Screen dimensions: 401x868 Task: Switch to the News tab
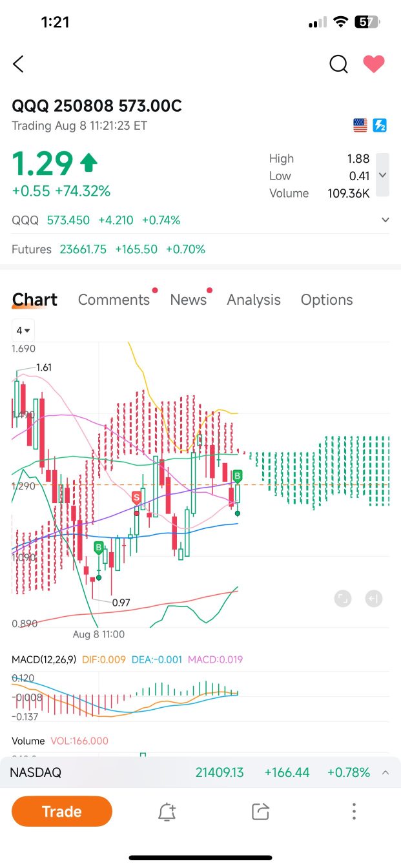pos(188,300)
